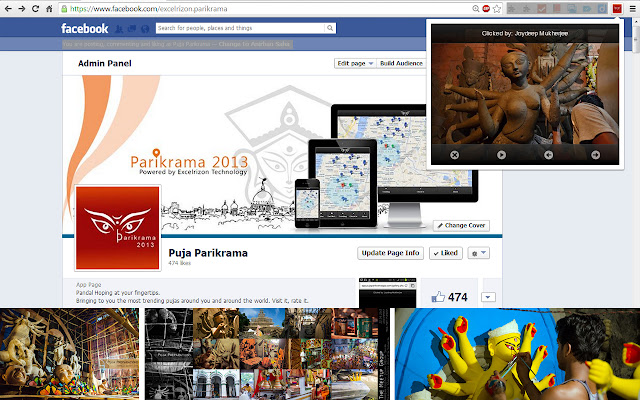Close the slideshow popup with X icon
This screenshot has height=400, width=640.
[x=454, y=155]
